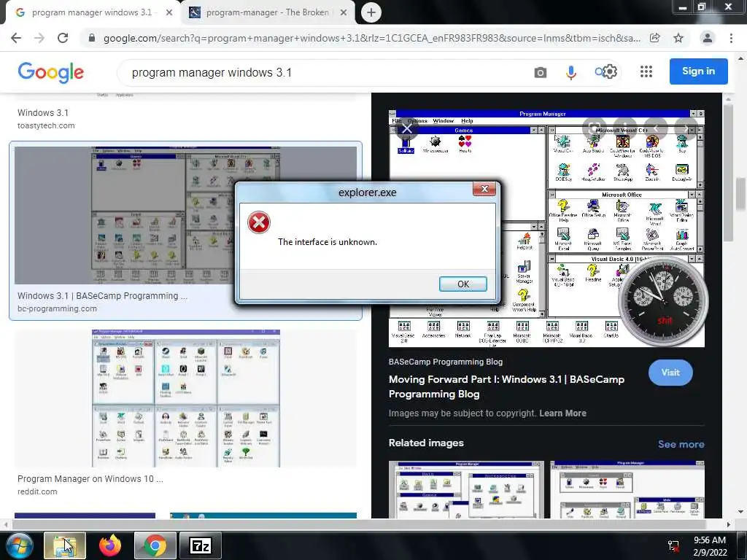View site info via the padlock icon
Viewport: 747px width, 560px height.
click(92, 38)
